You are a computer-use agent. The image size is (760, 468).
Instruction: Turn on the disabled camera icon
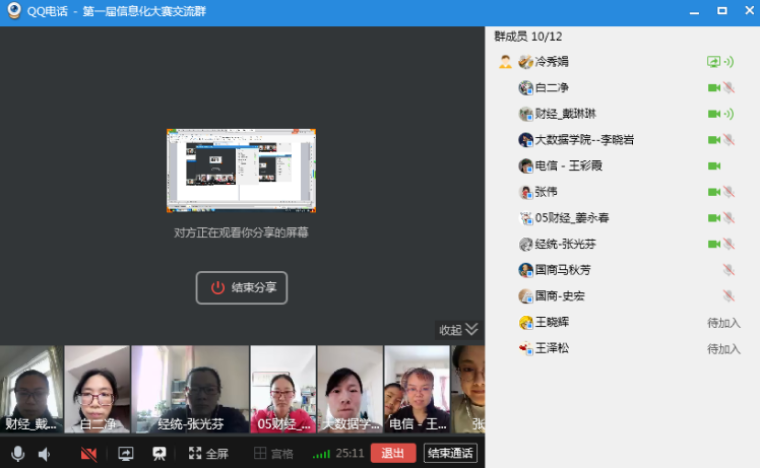click(x=89, y=454)
